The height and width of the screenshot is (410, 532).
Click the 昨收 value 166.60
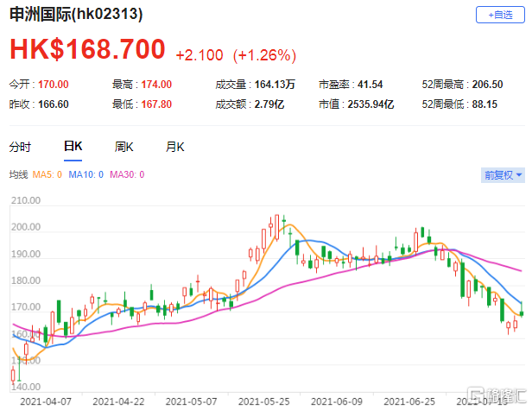point(54,104)
